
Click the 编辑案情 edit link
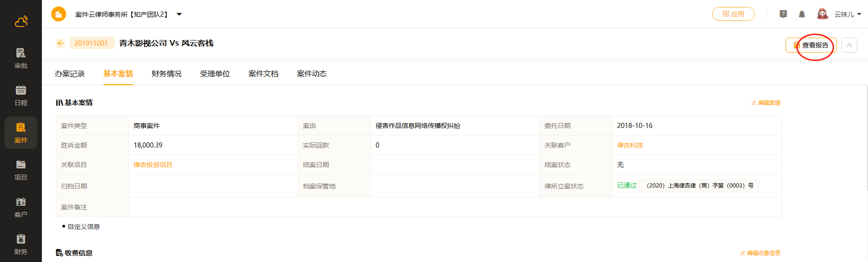[766, 103]
